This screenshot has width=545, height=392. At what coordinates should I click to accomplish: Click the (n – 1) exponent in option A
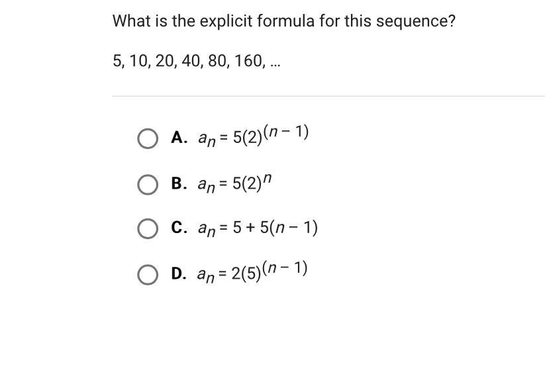[x=285, y=132]
